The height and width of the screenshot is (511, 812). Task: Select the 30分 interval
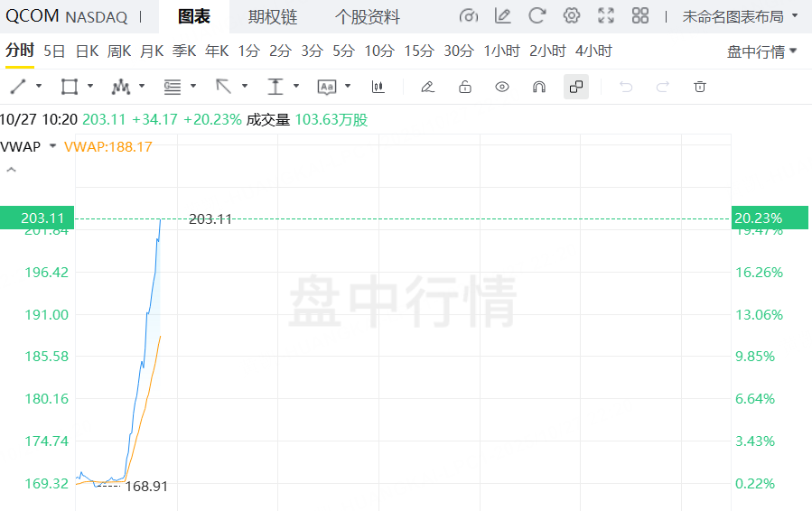click(x=459, y=51)
